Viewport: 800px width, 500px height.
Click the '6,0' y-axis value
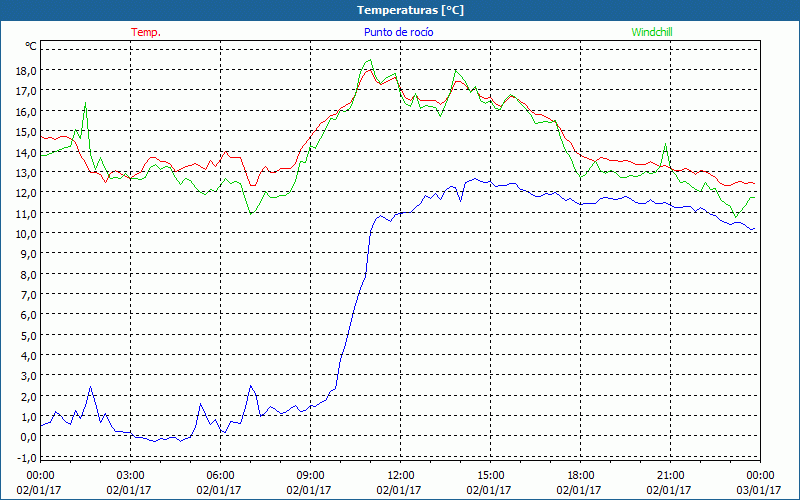pos(29,315)
